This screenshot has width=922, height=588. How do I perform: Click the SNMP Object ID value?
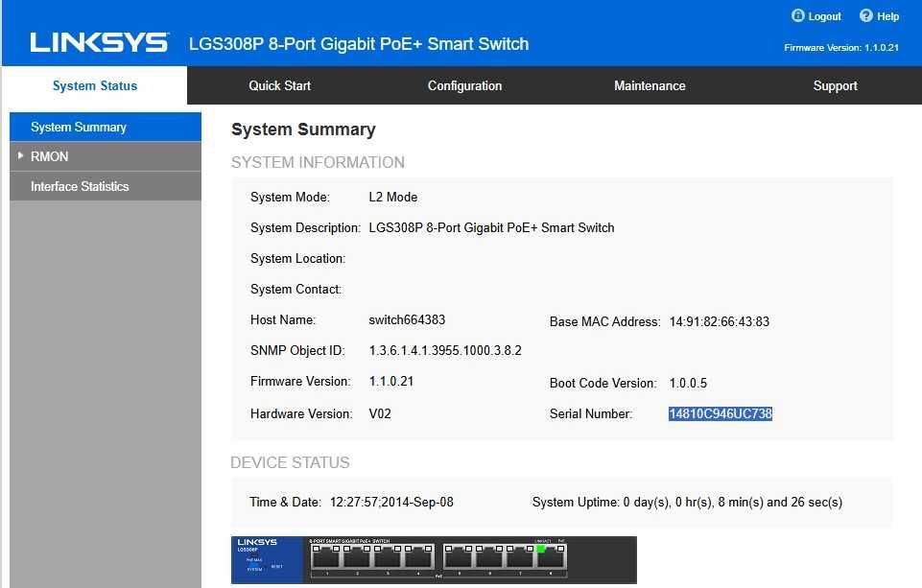445,350
